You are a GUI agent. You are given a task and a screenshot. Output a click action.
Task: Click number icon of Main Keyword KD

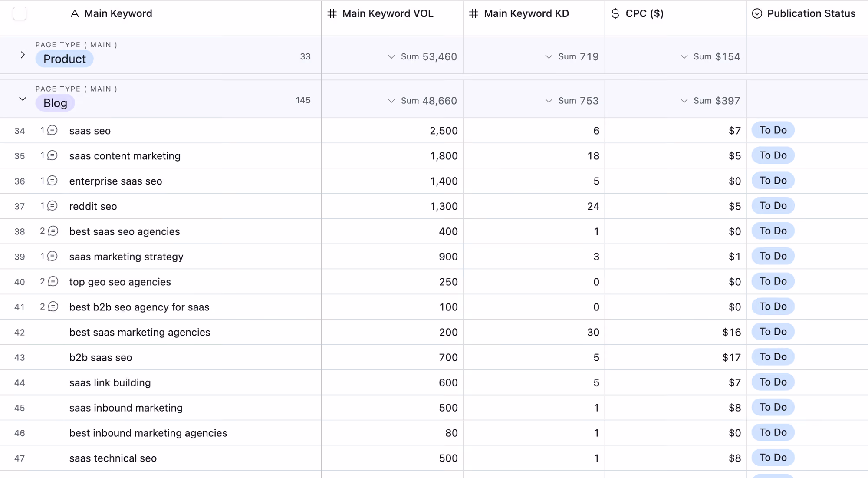[x=474, y=13]
